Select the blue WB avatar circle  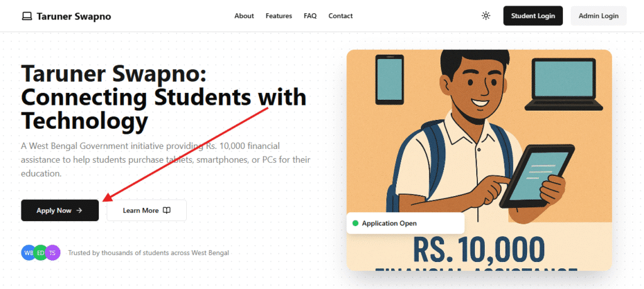[28, 253]
